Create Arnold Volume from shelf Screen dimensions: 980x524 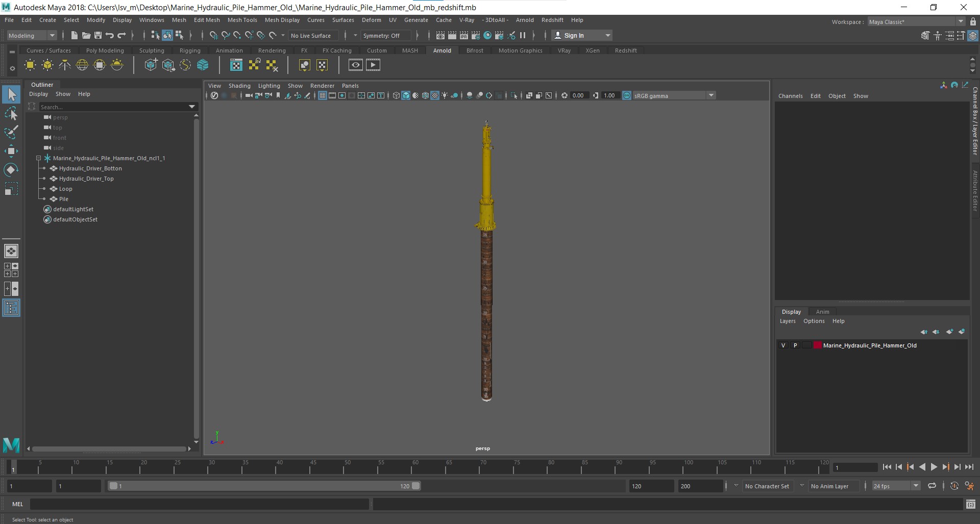[203, 65]
